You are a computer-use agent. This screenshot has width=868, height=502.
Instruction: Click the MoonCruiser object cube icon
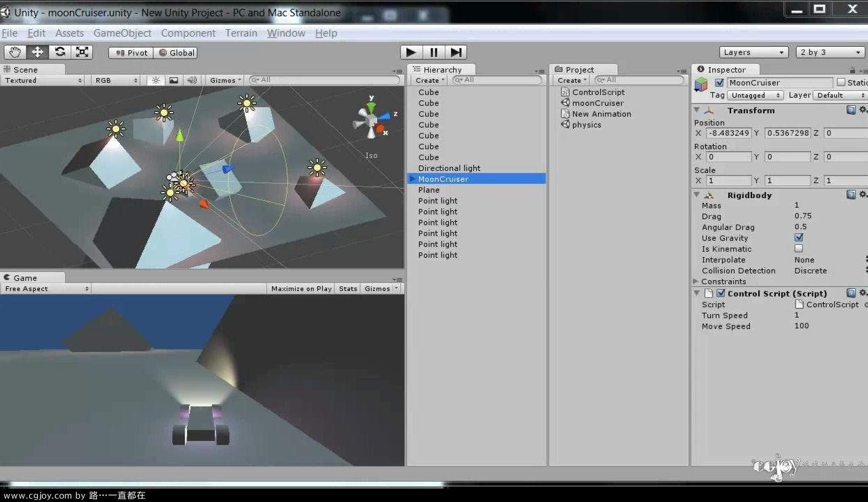point(701,83)
